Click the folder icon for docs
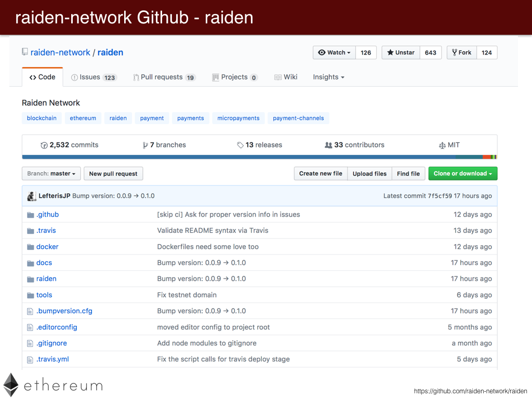This screenshot has height=399, width=532. pos(31,263)
